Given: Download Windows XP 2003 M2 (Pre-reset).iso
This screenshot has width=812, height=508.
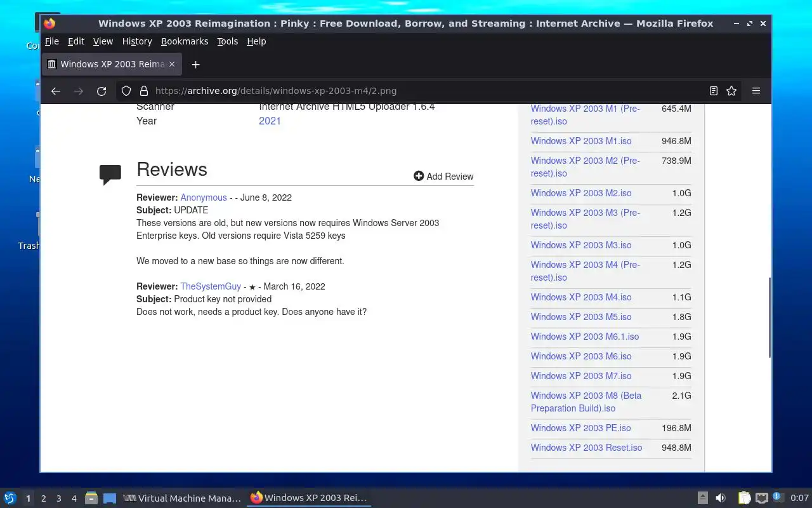Looking at the screenshot, I should pos(585,167).
